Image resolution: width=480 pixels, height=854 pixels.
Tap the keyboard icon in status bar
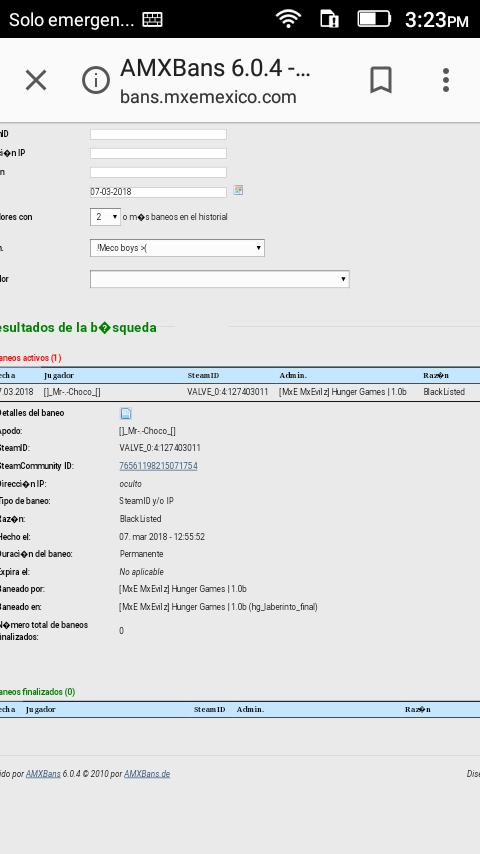tap(153, 20)
